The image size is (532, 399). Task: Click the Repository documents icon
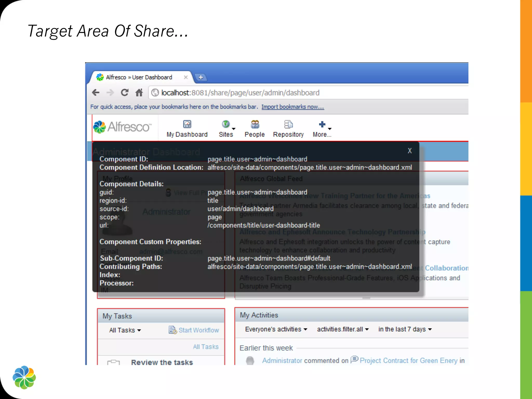[x=288, y=124]
